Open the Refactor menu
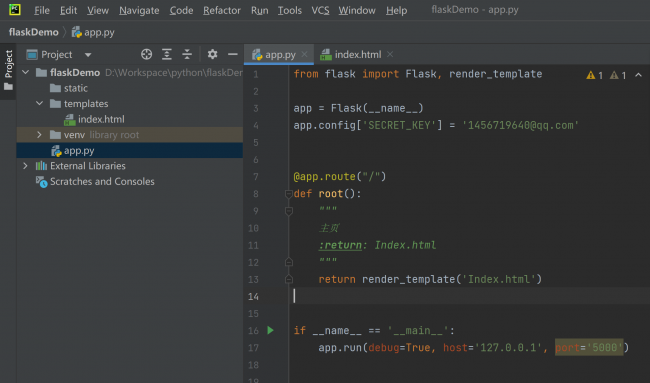Viewport: 650px width, 383px height. coord(222,10)
